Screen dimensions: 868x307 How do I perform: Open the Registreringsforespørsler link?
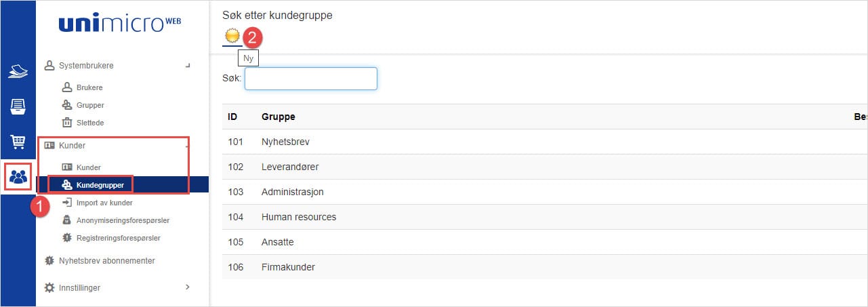click(x=118, y=238)
